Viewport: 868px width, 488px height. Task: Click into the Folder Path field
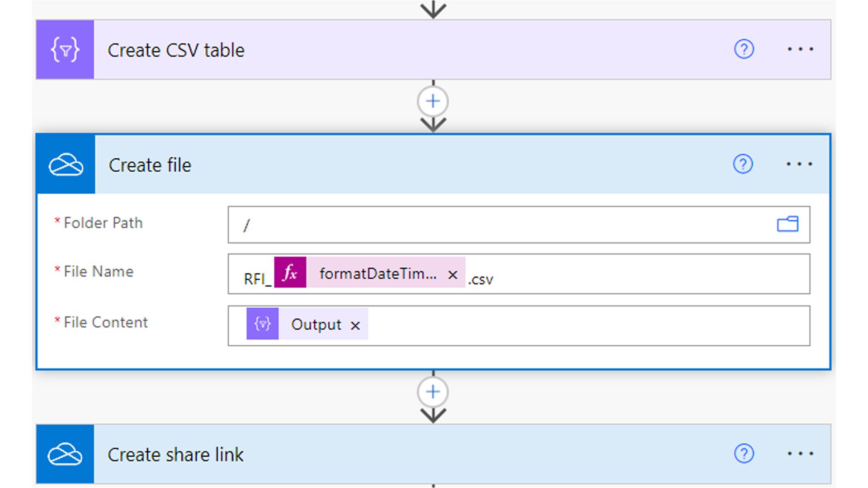tap(497, 225)
